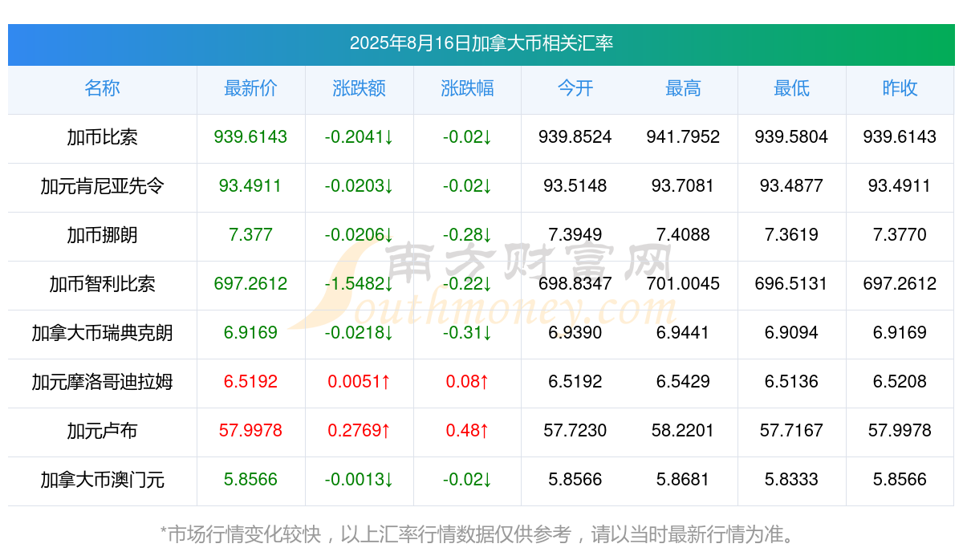Select the opening value 698.8347
This screenshot has height=560, width=963.
click(575, 284)
